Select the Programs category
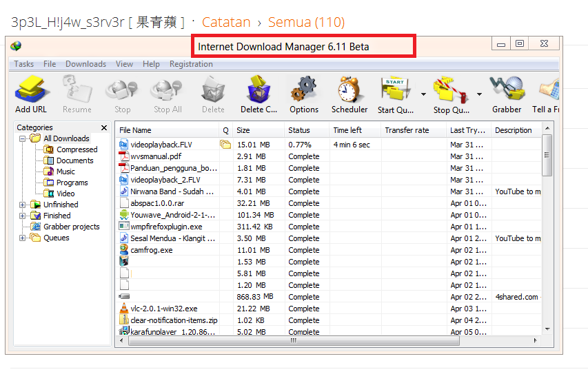Image resolution: width=588 pixels, height=374 pixels. pyautogui.click(x=72, y=183)
